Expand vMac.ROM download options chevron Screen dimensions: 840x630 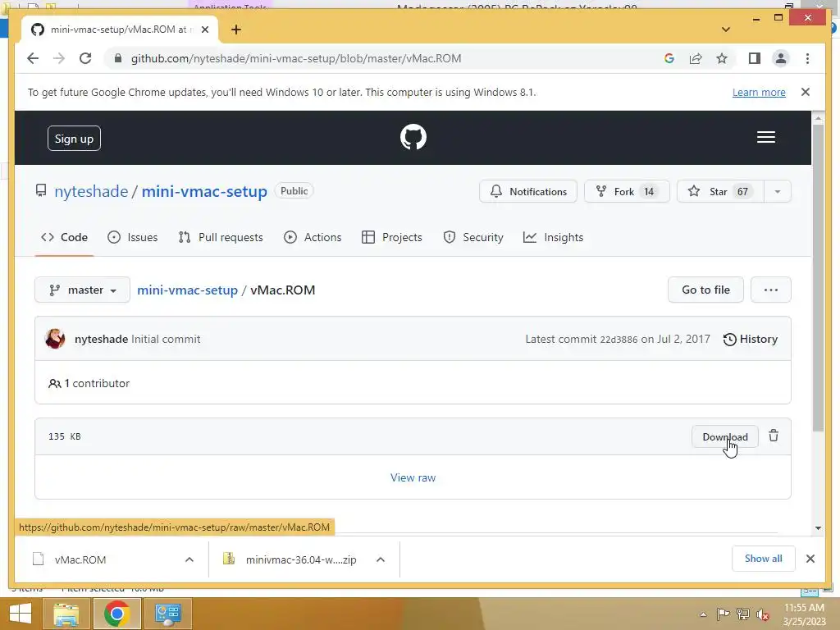tap(189, 559)
